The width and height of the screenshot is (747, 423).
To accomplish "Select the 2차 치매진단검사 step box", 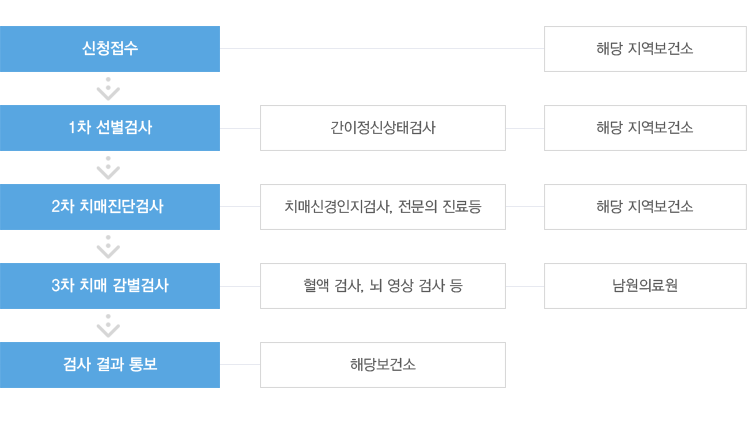I will 110,207.
